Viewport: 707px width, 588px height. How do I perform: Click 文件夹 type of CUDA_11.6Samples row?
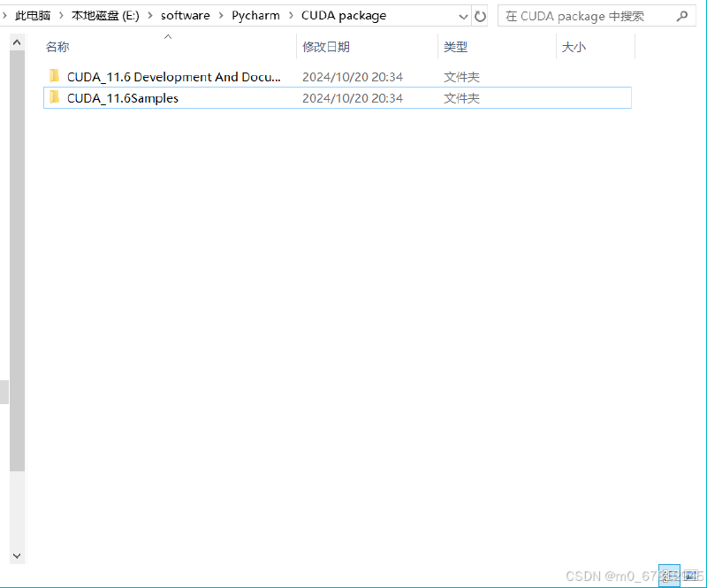(x=461, y=98)
